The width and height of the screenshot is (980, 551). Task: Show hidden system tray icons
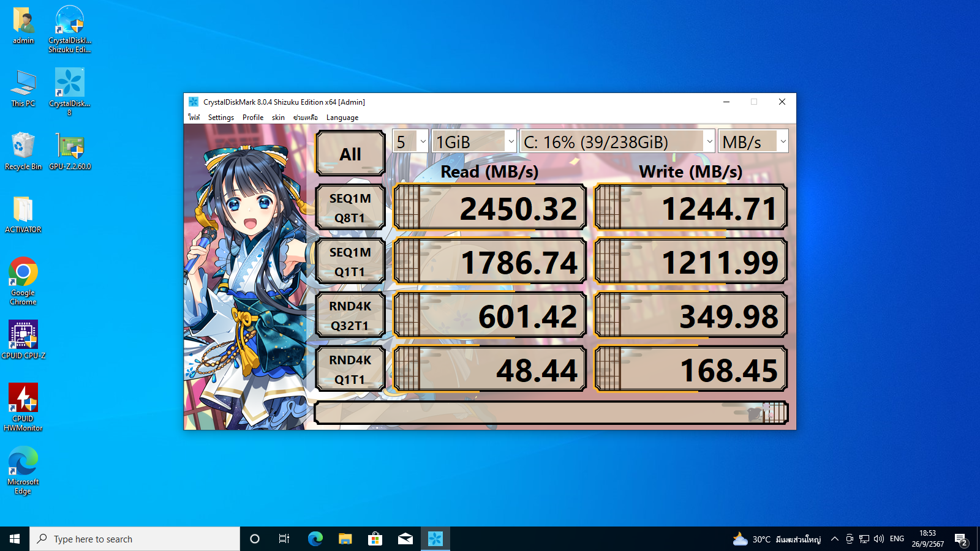(834, 539)
